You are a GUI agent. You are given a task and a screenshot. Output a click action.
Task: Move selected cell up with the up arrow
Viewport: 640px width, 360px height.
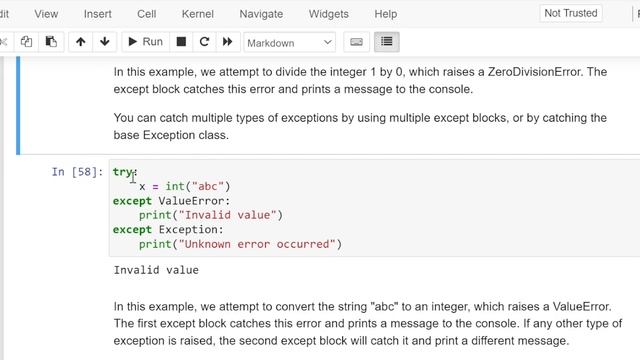click(80, 42)
